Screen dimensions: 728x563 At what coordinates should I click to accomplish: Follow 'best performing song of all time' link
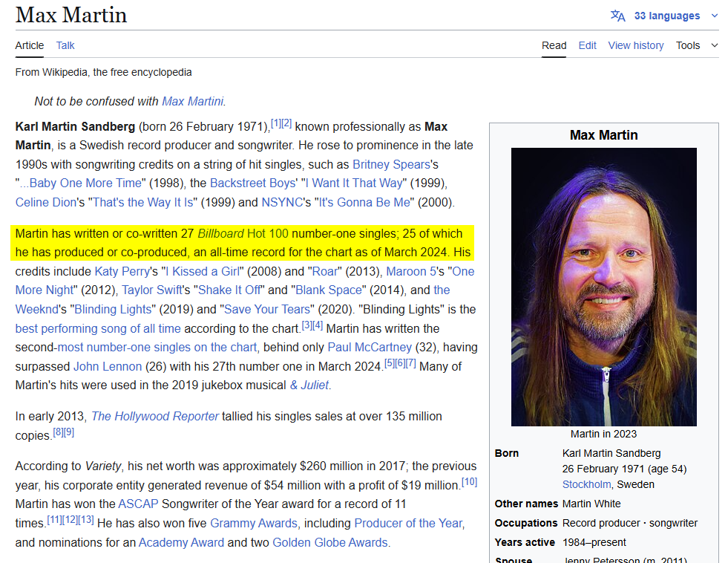coord(98,329)
